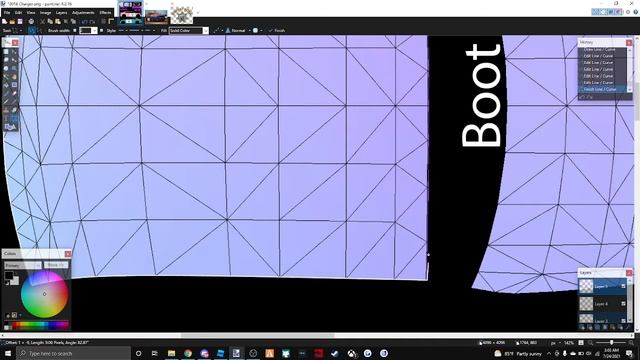Open the Layers menu

[x=61, y=13]
